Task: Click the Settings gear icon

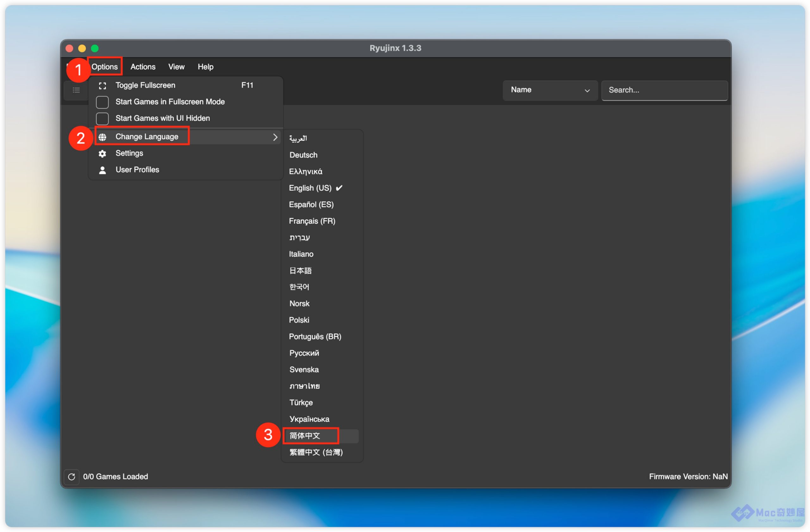Action: click(103, 154)
